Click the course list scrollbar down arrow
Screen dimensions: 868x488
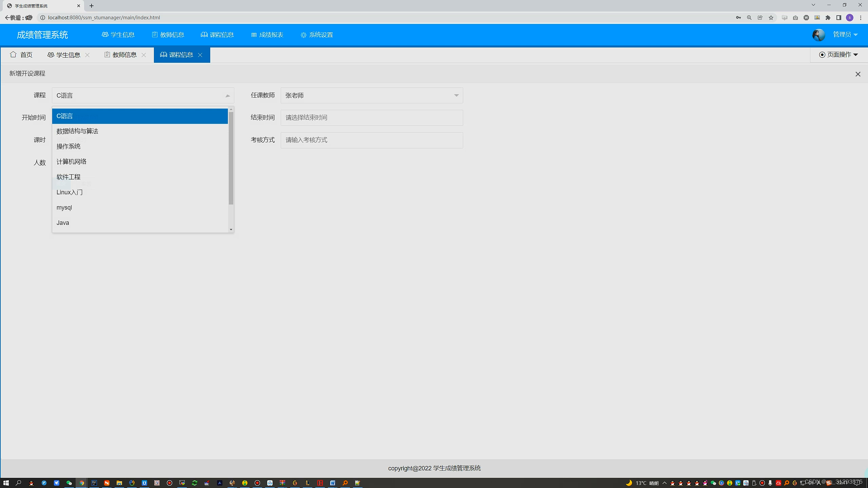[231, 229]
